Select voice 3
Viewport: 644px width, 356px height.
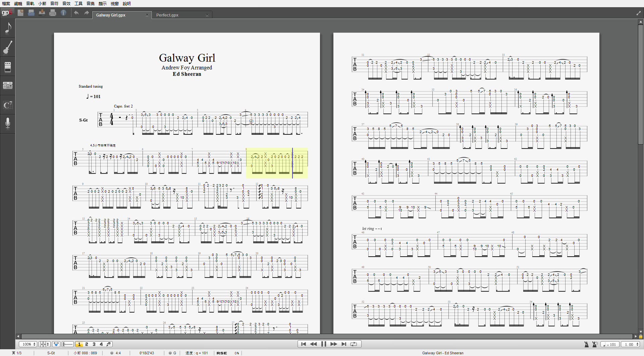[x=94, y=344]
